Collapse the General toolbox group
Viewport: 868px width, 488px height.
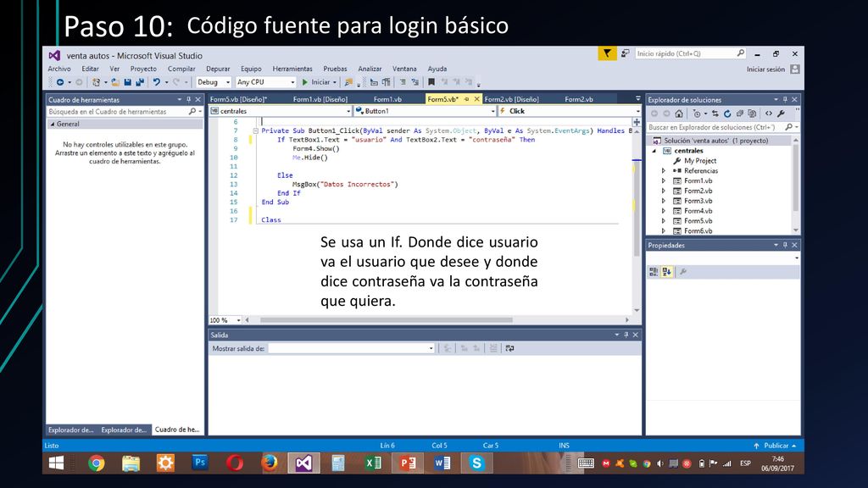(x=53, y=124)
